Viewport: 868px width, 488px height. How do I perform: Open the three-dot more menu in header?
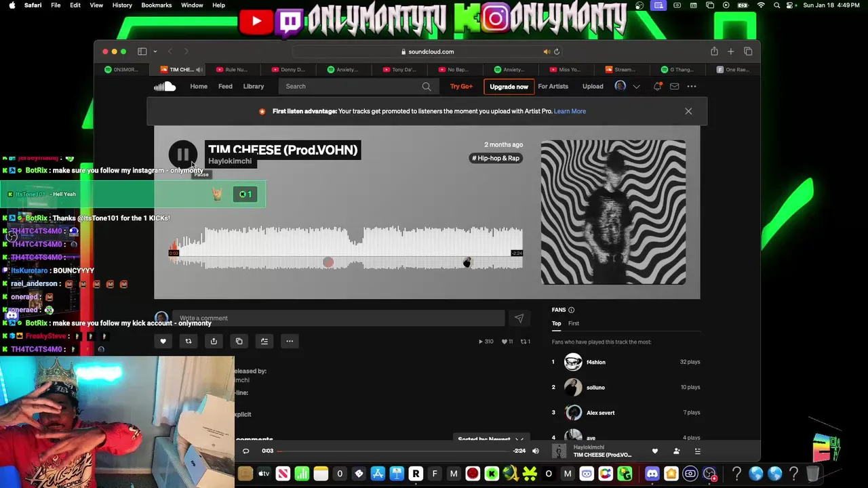(692, 86)
